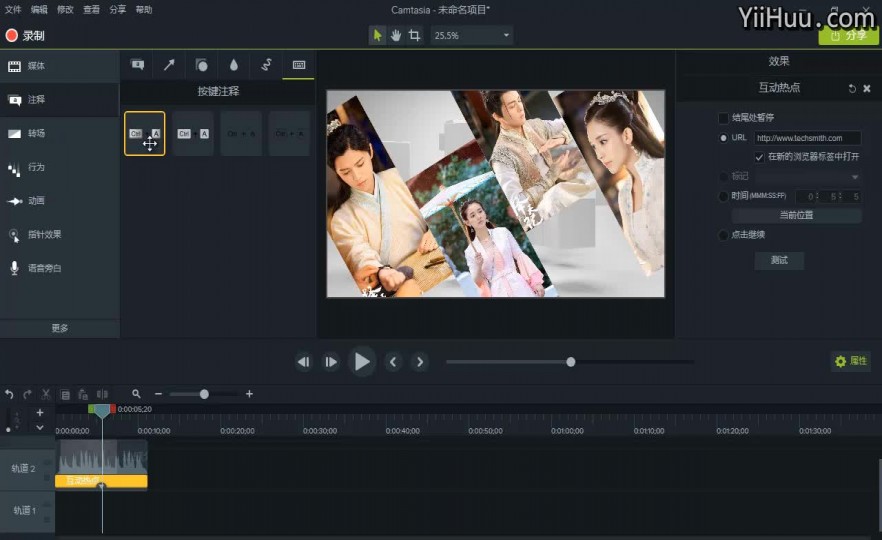Open the 动画 animations tab
Image resolution: width=882 pixels, height=540 pixels.
(x=59, y=201)
